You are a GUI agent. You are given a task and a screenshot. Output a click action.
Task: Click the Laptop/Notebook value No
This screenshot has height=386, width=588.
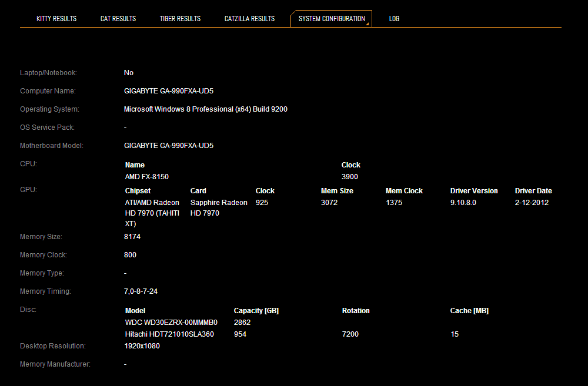click(x=129, y=73)
